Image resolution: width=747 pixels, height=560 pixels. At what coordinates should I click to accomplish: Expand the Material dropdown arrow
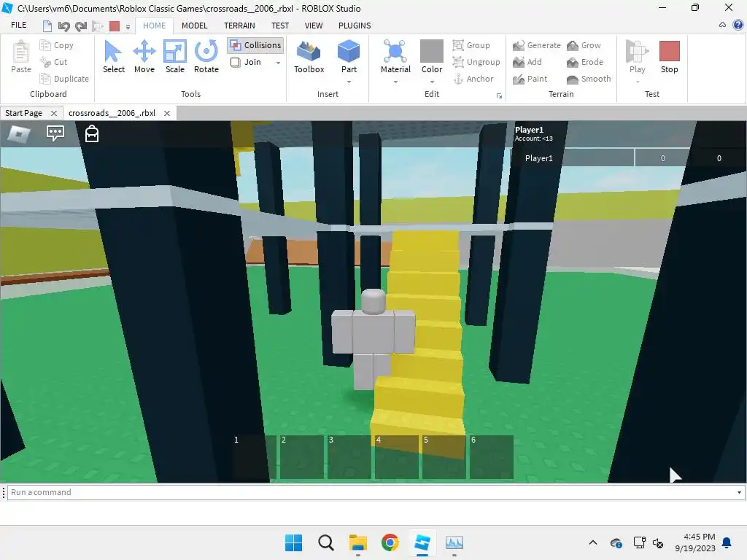pos(395,82)
